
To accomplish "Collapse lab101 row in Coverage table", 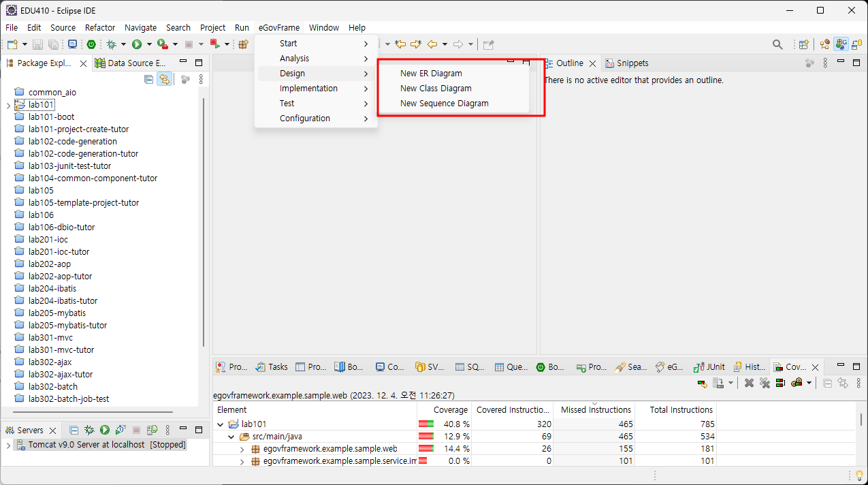I will pos(220,424).
